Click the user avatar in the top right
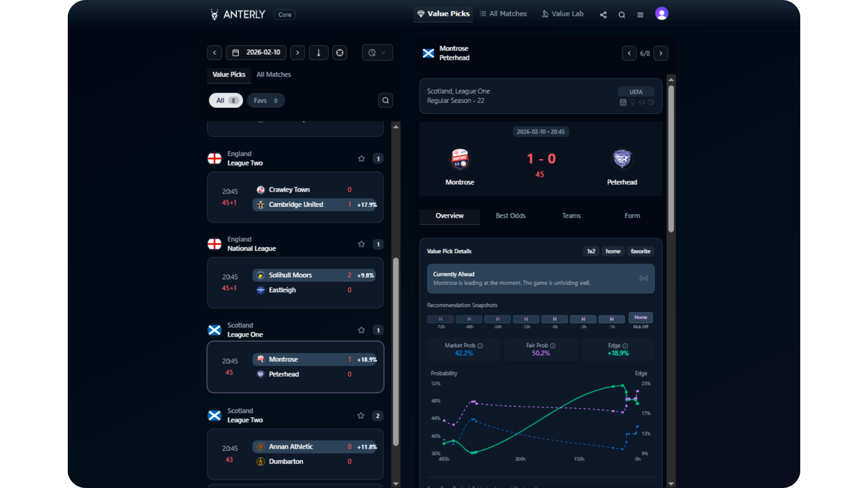Viewport: 868px width, 488px height. [x=661, y=14]
